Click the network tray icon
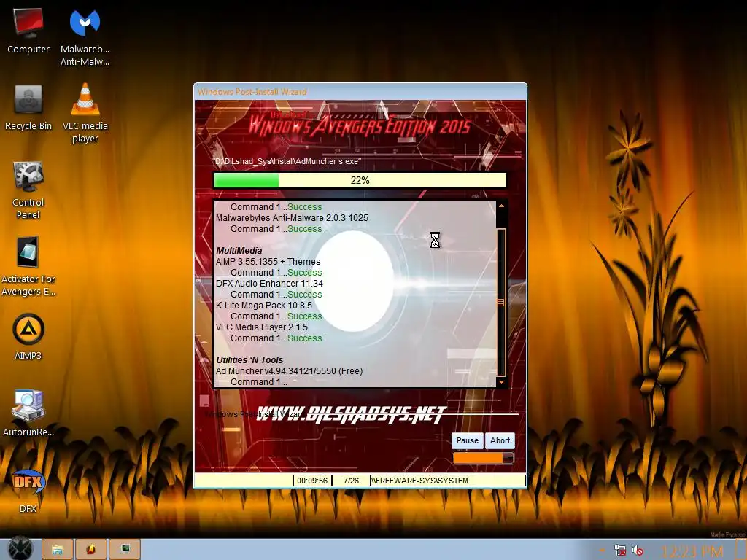Screen dimensions: 747x560 click(620, 551)
